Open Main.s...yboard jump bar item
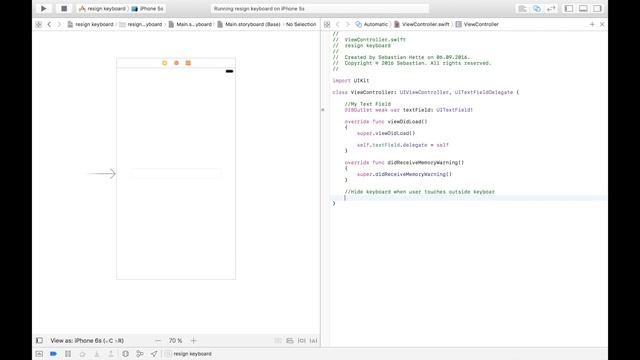 tap(190, 24)
